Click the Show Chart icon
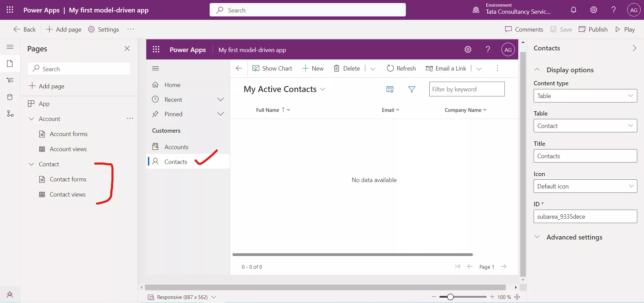644x303 pixels. click(x=256, y=68)
